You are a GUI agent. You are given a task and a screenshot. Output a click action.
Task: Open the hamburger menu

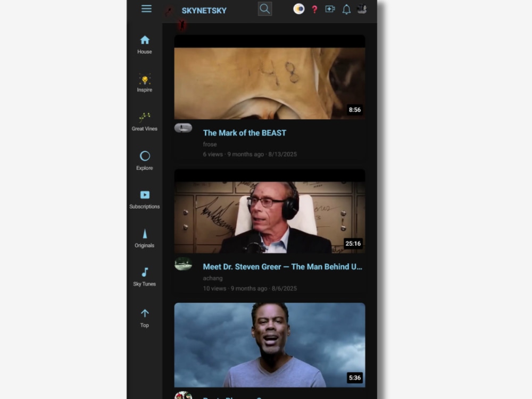(x=146, y=9)
